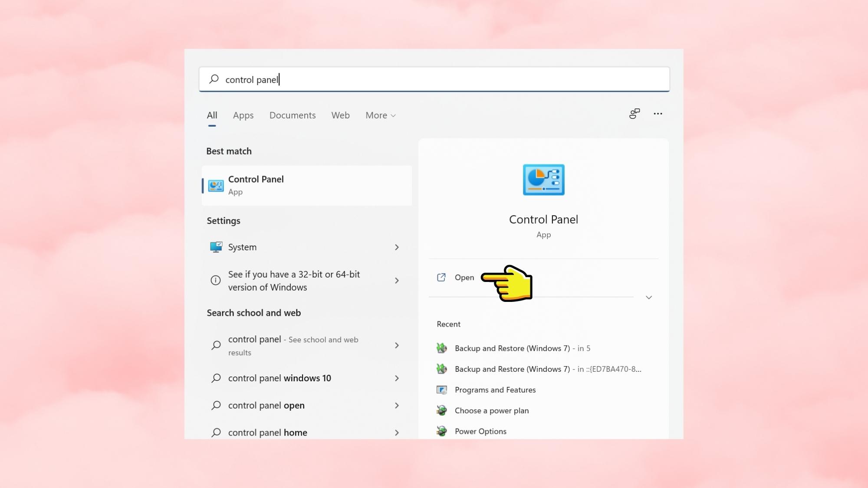This screenshot has width=868, height=488.
Task: Click the feedback/account icon beside the ellipsis
Action: (x=635, y=114)
